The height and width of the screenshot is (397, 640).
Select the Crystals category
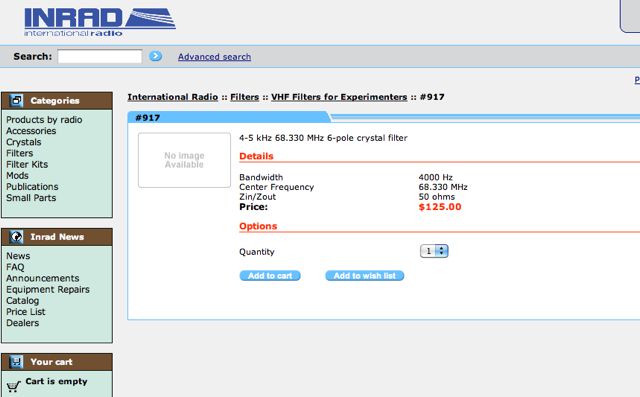coord(24,142)
